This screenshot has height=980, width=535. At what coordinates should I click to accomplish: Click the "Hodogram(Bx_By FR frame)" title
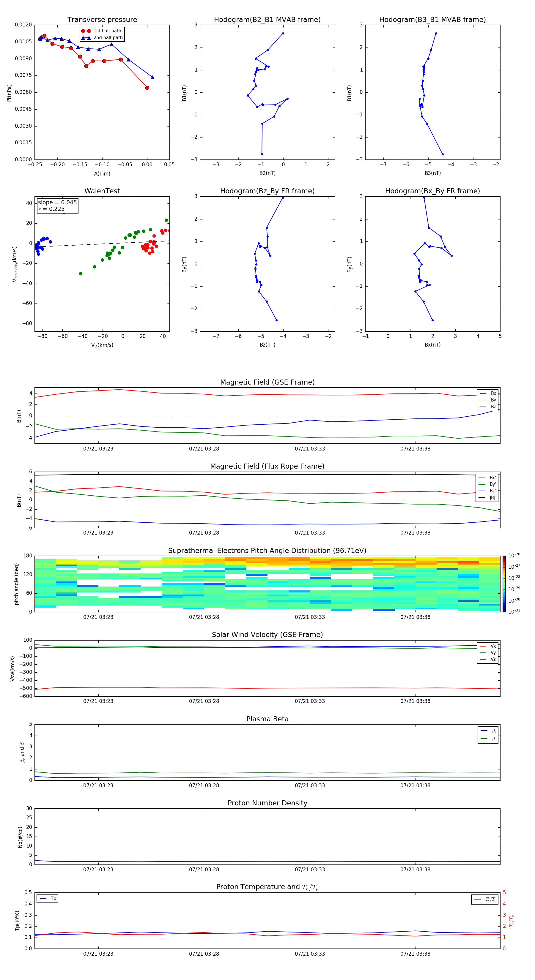[432, 191]
